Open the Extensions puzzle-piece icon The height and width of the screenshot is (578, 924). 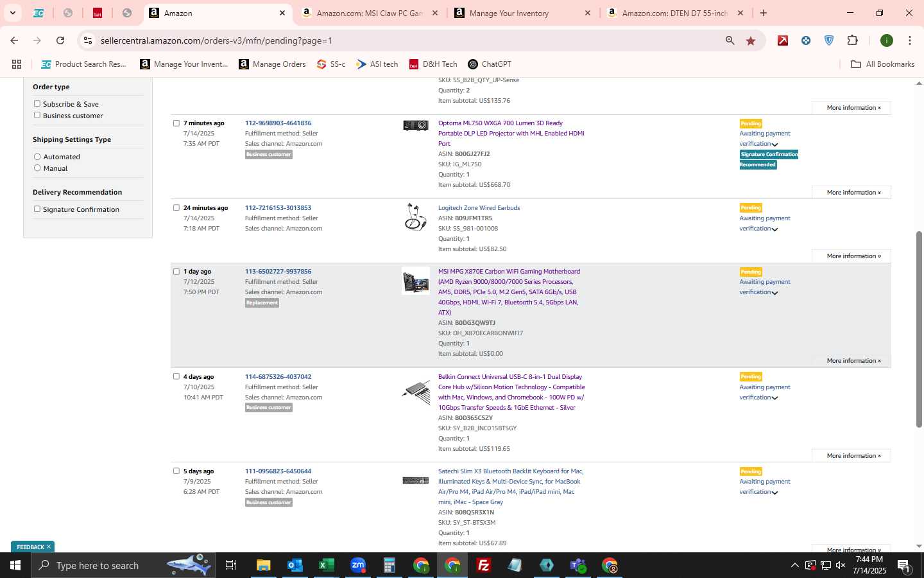(x=852, y=40)
